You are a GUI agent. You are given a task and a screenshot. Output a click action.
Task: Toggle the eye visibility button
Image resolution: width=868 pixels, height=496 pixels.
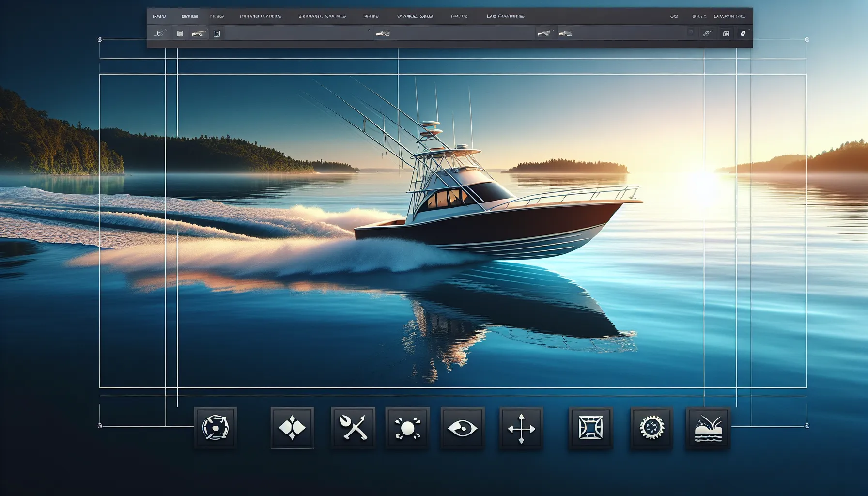coord(462,428)
